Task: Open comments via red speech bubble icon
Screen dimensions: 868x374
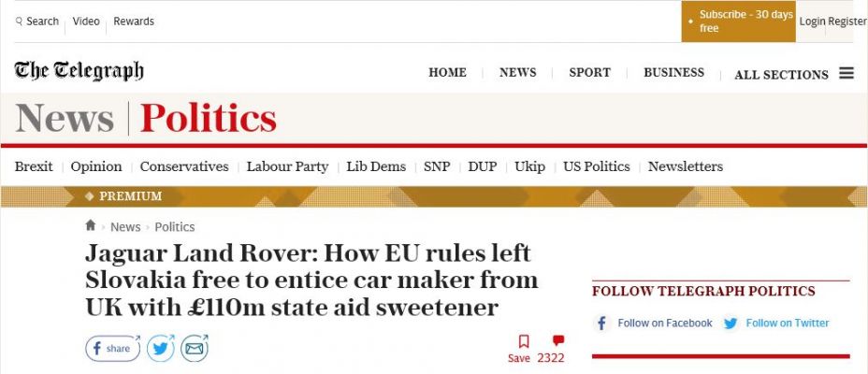Action: [558, 340]
